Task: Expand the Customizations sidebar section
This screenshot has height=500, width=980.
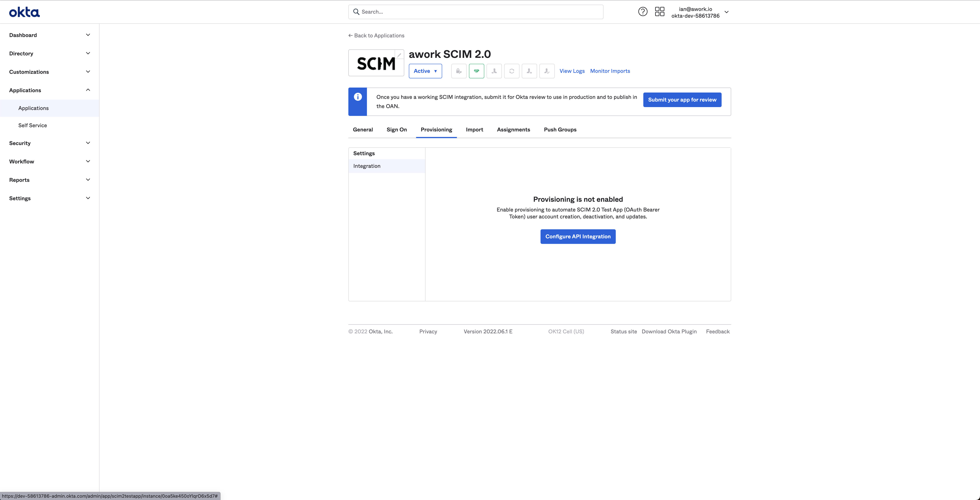Action: [49, 72]
